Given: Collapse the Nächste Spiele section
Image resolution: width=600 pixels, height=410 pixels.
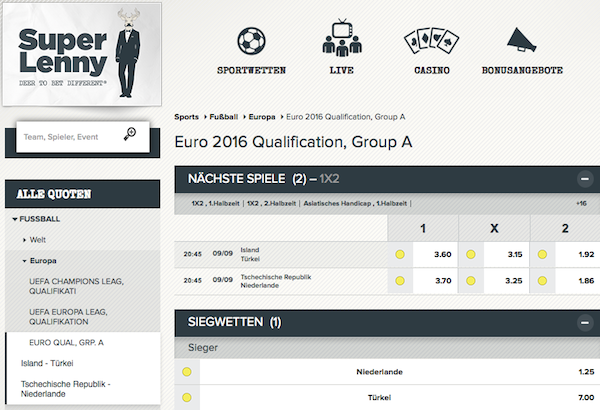Looking at the screenshot, I should 585,179.
